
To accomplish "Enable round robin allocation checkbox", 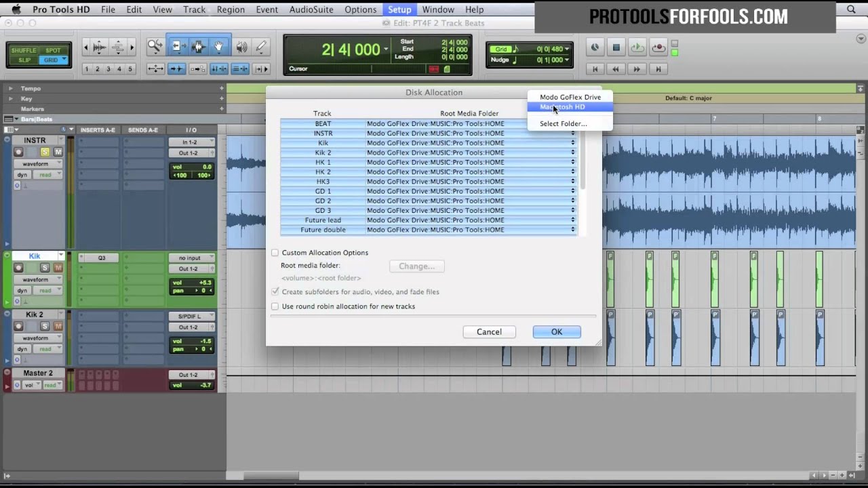I will pos(275,306).
